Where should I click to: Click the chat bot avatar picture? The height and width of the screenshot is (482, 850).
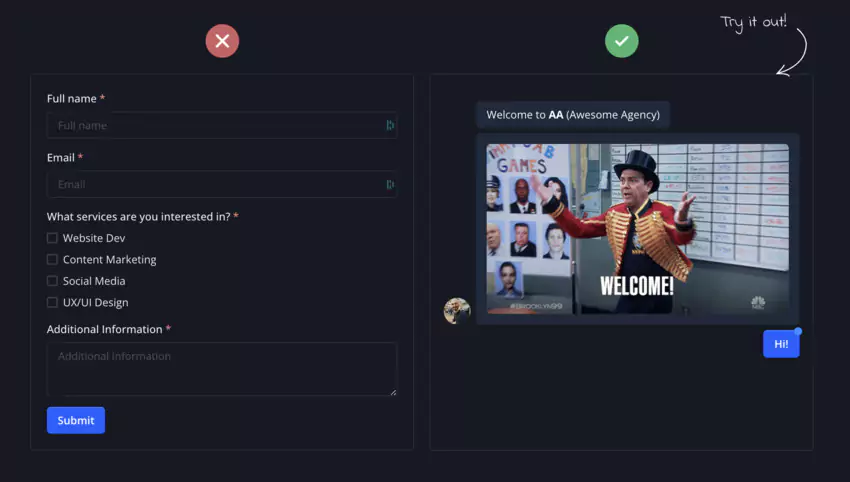(x=457, y=311)
